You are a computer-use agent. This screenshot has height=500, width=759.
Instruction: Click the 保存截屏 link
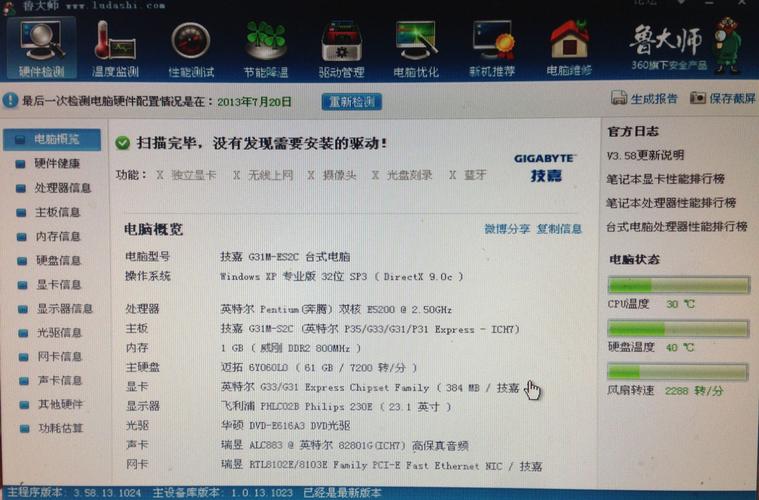[x=732, y=99]
